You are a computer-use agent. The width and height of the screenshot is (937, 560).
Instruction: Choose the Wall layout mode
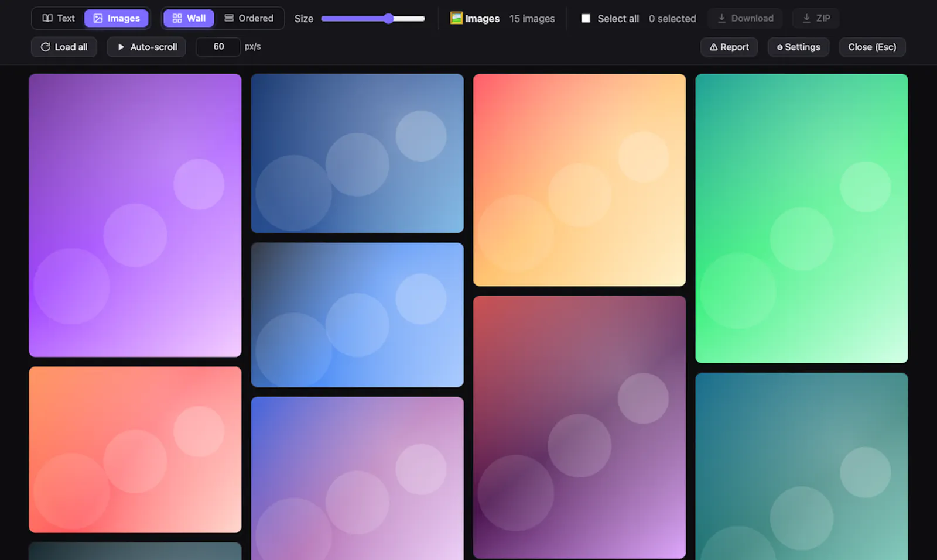pyautogui.click(x=189, y=18)
